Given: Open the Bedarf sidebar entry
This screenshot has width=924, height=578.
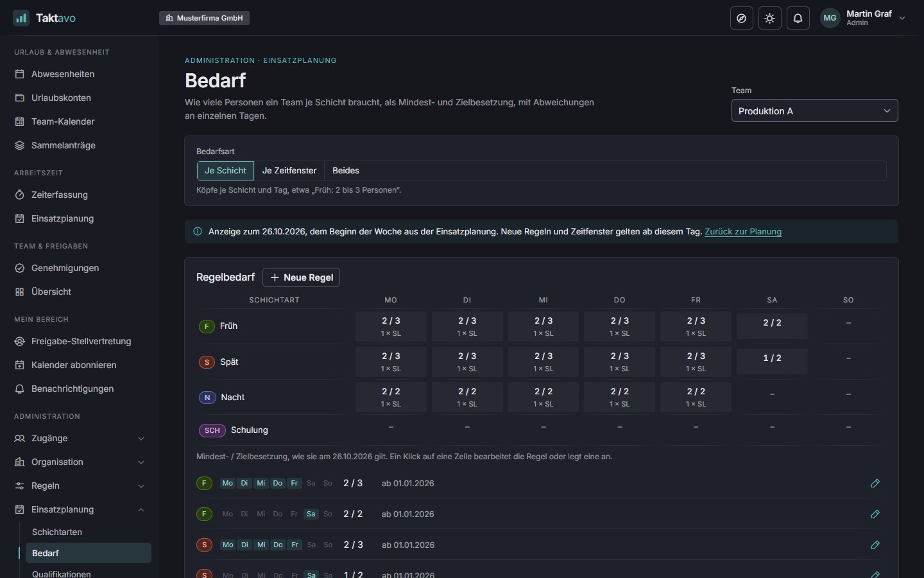Looking at the screenshot, I should point(89,553).
